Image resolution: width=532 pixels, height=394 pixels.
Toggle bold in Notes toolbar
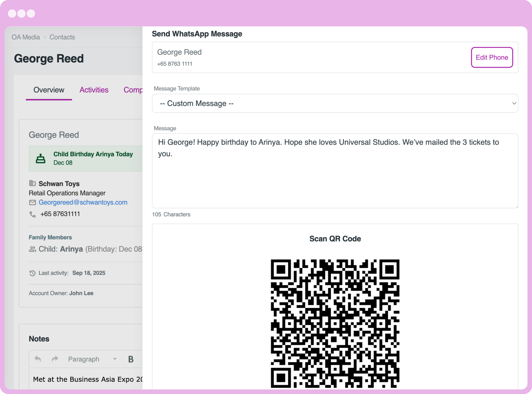pyautogui.click(x=131, y=359)
